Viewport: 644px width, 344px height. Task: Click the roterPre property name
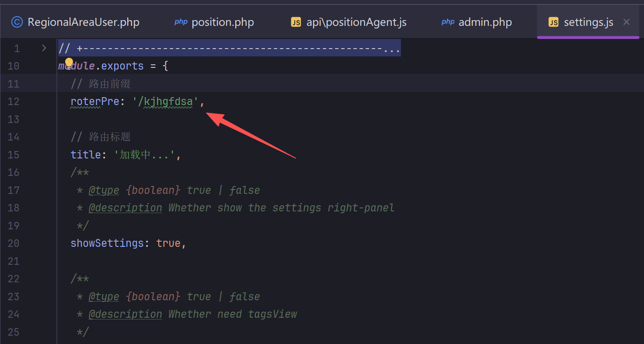[x=95, y=102]
